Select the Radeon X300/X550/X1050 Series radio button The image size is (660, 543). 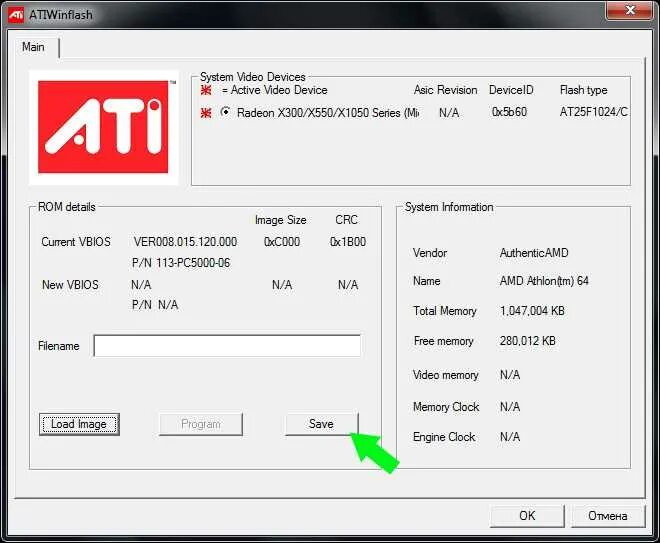pyautogui.click(x=226, y=112)
